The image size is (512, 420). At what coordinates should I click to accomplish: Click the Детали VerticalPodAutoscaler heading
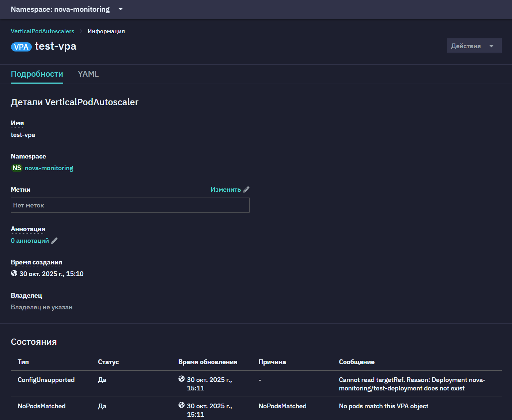tap(75, 102)
